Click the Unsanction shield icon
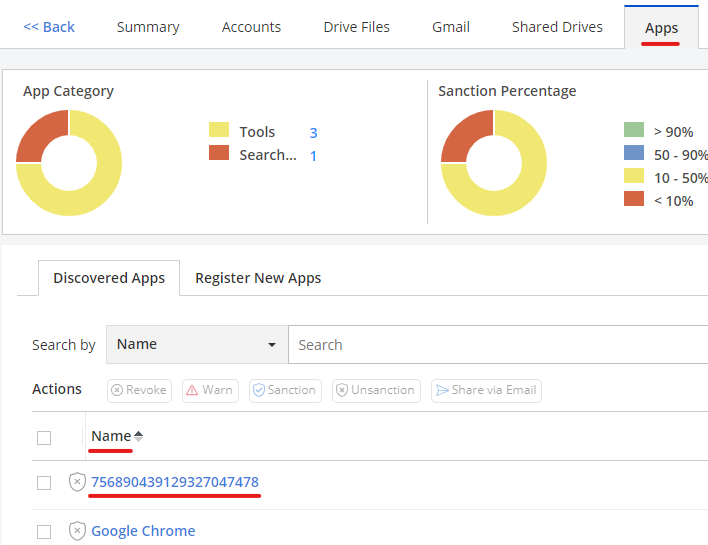Viewport: 708px width, 545px height. tap(341, 390)
